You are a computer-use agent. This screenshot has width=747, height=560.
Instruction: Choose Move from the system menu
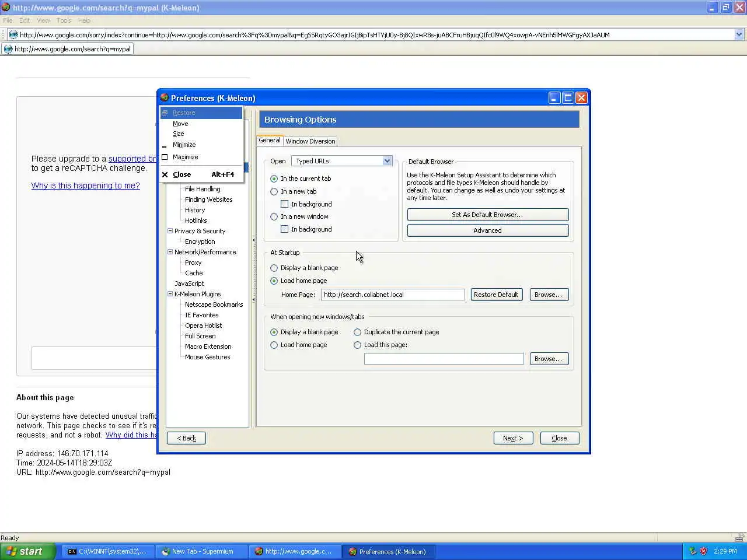201,124
